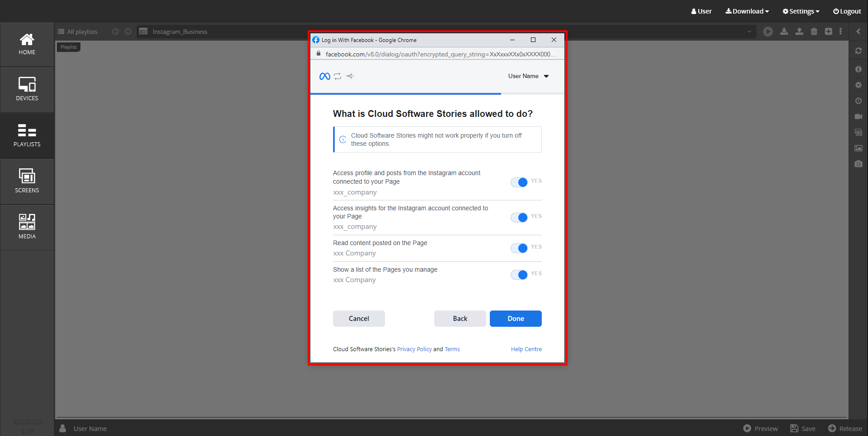Click the connection icon right of swap arrows
Image resolution: width=868 pixels, height=436 pixels.
[x=350, y=76]
